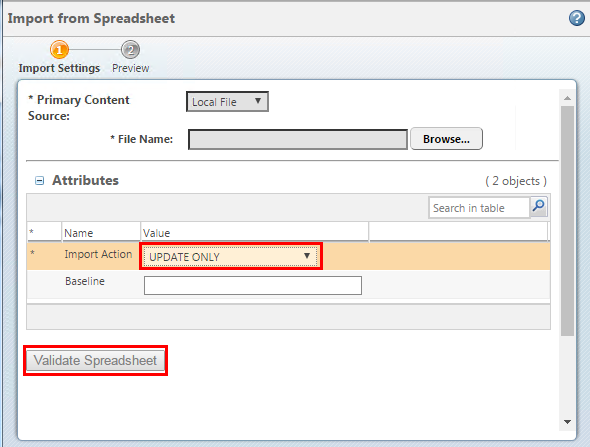Open the Primary Content Source dropdown
Screen dimensions: 590x447
pyautogui.click(x=227, y=102)
